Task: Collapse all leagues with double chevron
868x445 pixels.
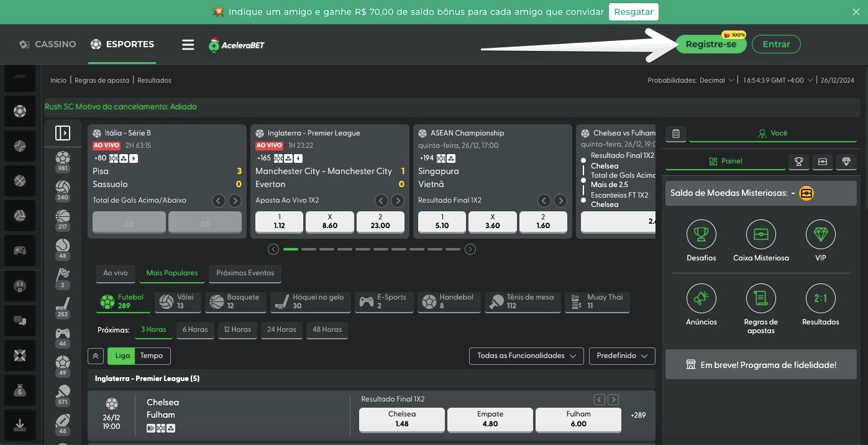Action: [x=96, y=356]
